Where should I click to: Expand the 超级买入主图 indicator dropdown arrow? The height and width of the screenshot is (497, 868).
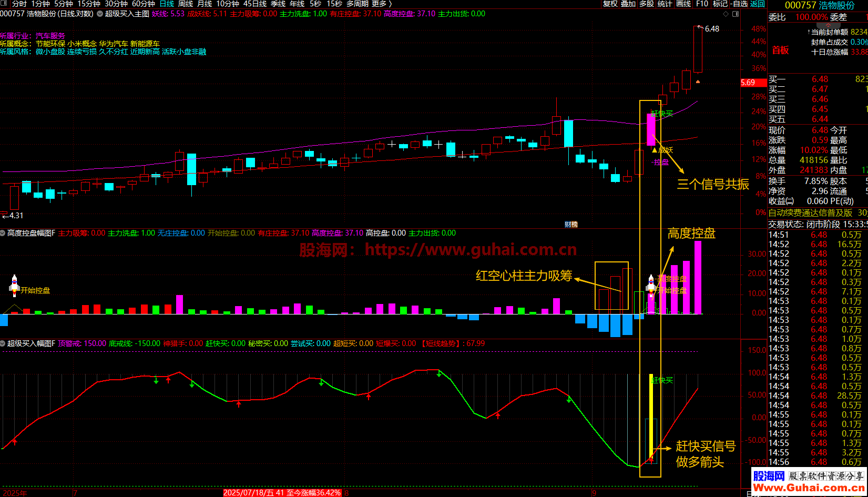click(100, 14)
